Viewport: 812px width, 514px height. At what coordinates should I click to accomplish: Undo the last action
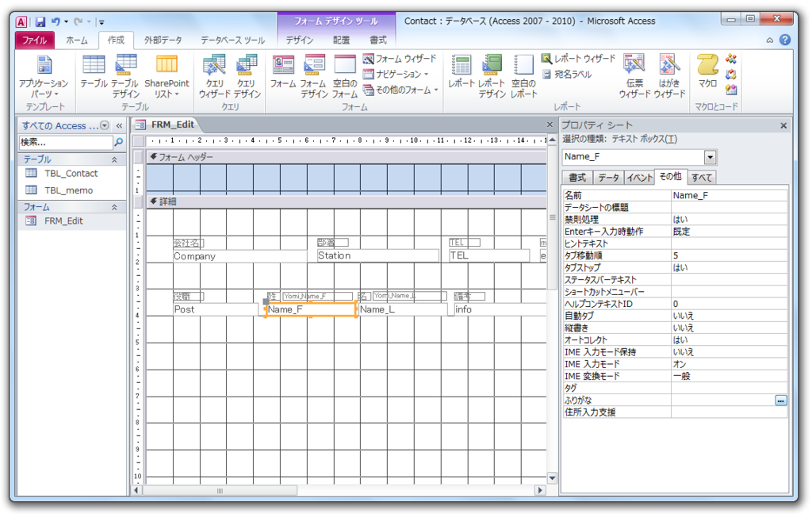coord(56,21)
